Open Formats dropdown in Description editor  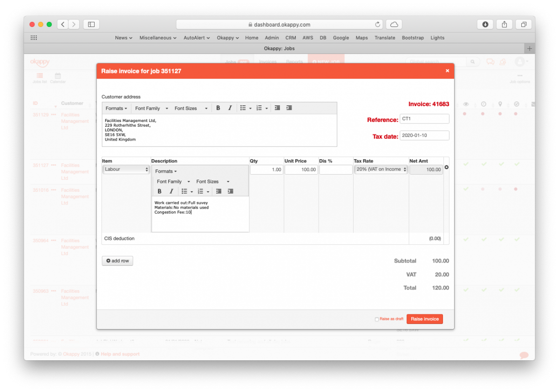coord(166,171)
